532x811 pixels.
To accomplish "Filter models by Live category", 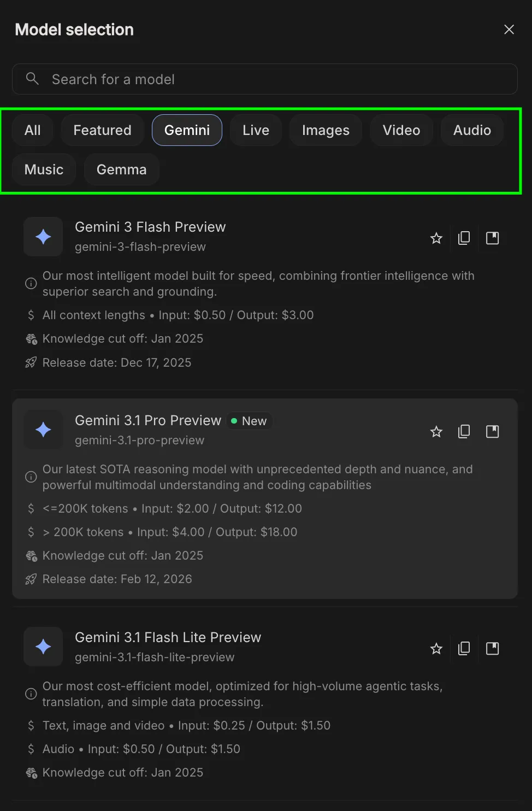I will (x=256, y=130).
